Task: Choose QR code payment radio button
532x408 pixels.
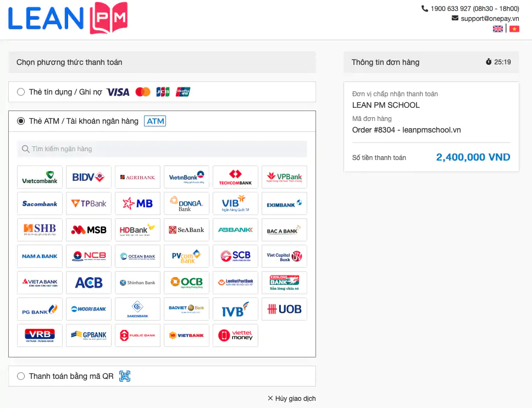Action: [x=21, y=376]
